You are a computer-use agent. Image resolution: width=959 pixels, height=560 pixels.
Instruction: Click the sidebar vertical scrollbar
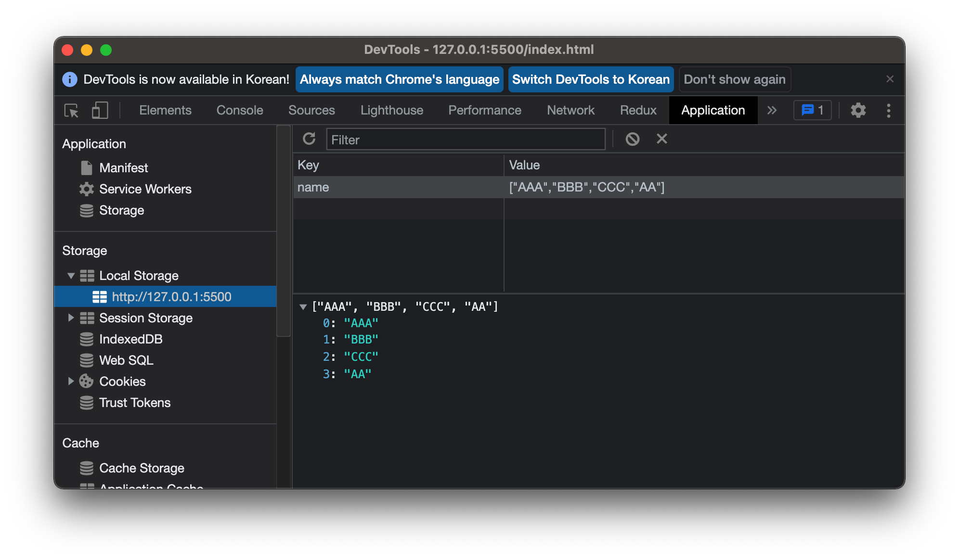tap(284, 231)
